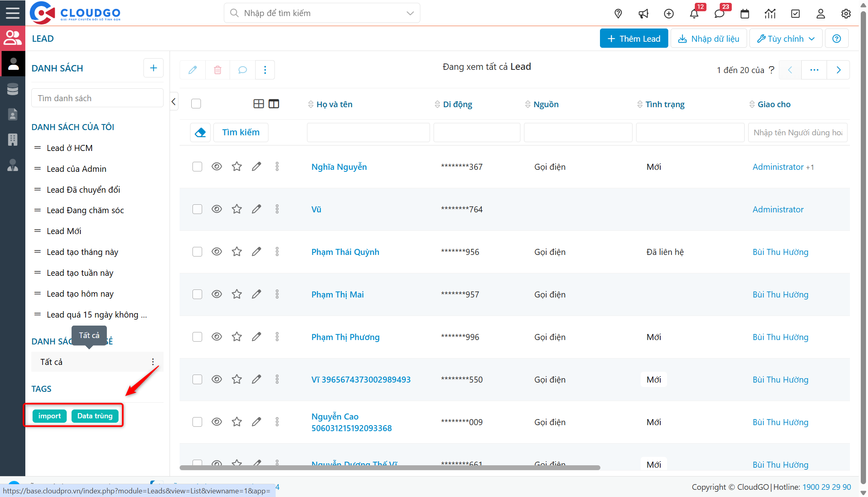This screenshot has height=497, width=868.
Task: Click the Thêm Lead button
Action: (x=634, y=39)
